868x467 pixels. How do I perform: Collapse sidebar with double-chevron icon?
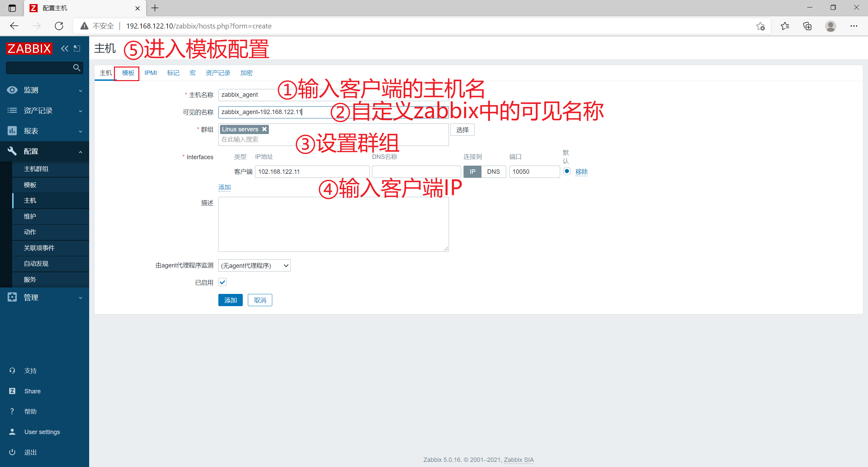click(64, 49)
